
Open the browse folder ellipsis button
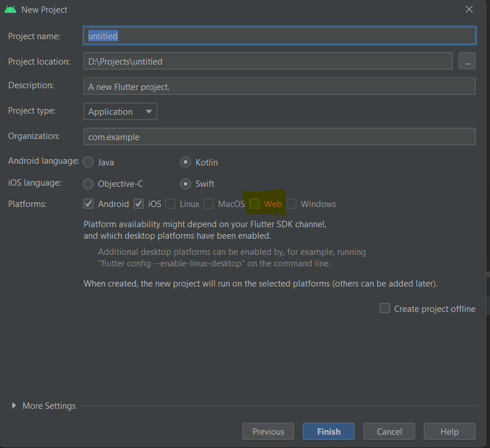pos(467,61)
